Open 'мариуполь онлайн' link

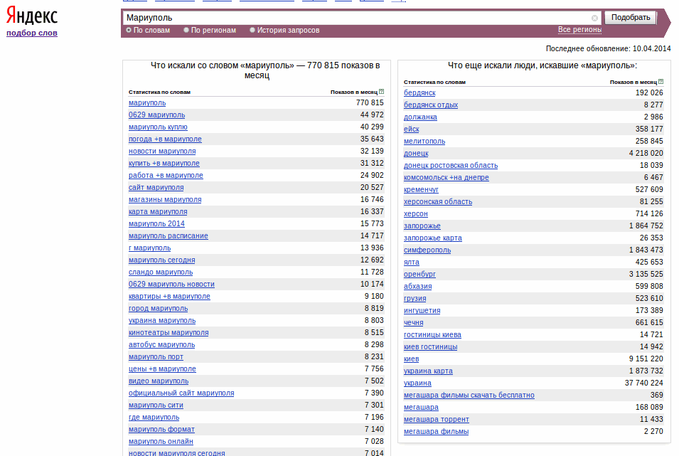pos(161,442)
